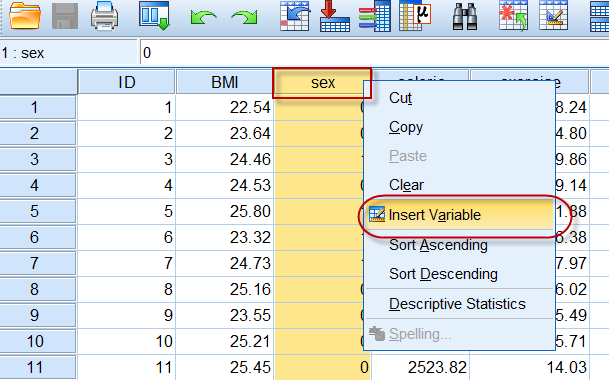Click the Save floppy disk icon
The image size is (609, 380).
click(x=65, y=16)
